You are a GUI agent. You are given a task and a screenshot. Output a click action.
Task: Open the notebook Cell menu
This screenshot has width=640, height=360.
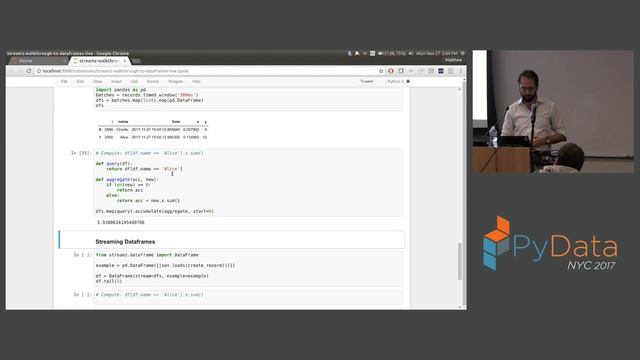[x=134, y=82]
